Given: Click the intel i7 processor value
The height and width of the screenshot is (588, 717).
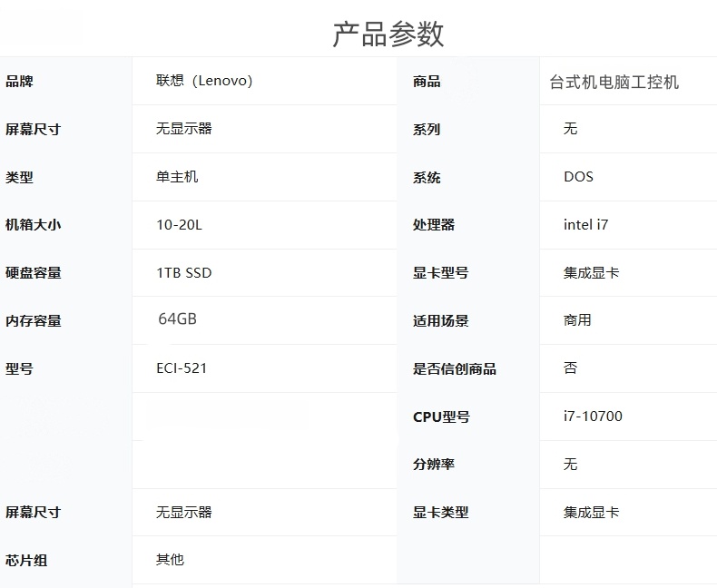Looking at the screenshot, I should click(x=585, y=225).
